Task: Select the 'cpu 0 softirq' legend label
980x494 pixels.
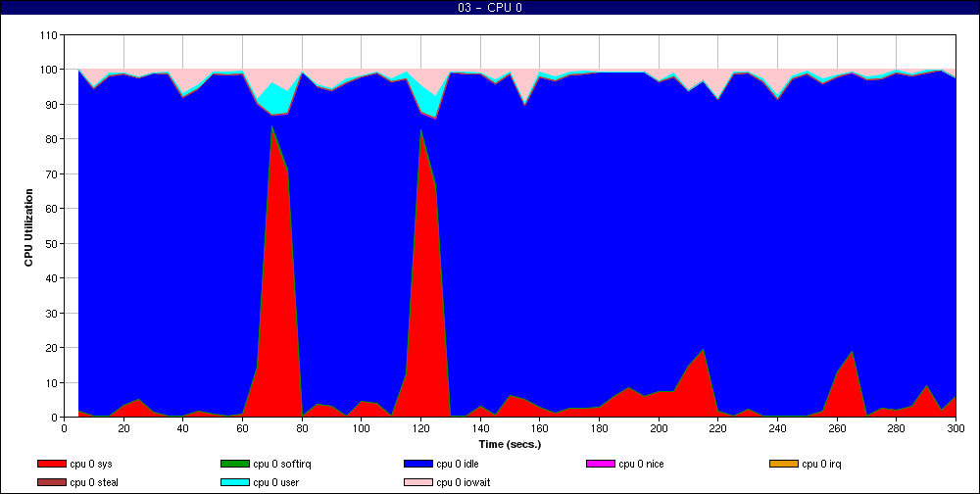Action: click(282, 464)
